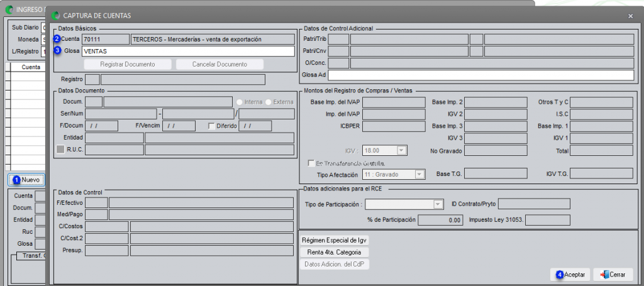This screenshot has width=644, height=286.
Task: Click the R.U.C. number field
Action: pyautogui.click(x=114, y=150)
